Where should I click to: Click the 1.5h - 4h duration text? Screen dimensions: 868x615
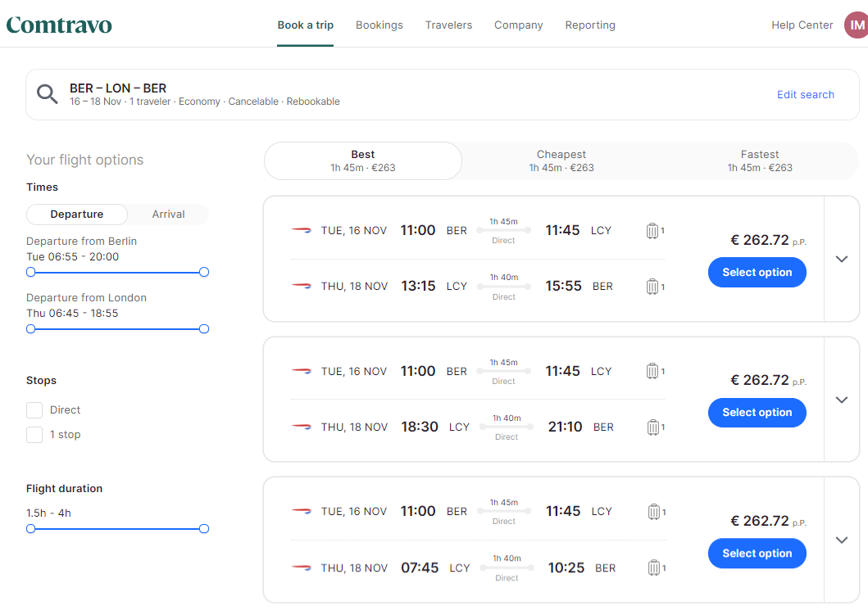pos(48,513)
